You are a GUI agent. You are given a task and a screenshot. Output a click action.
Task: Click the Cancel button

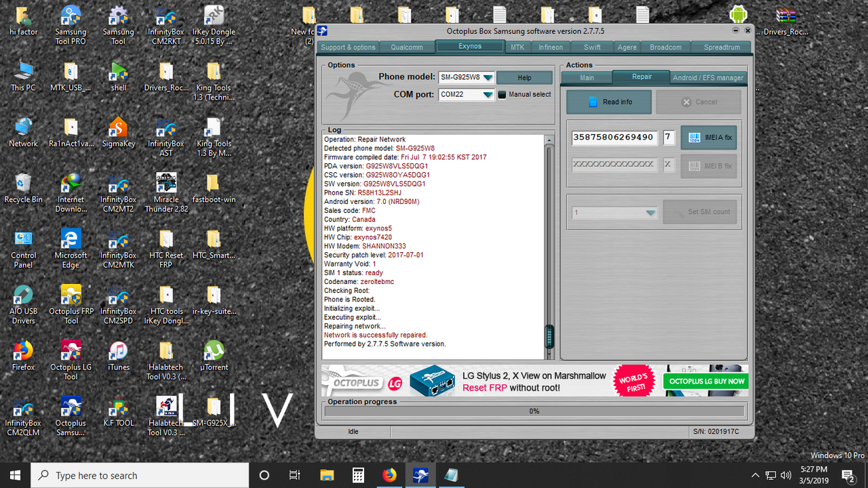coord(698,102)
